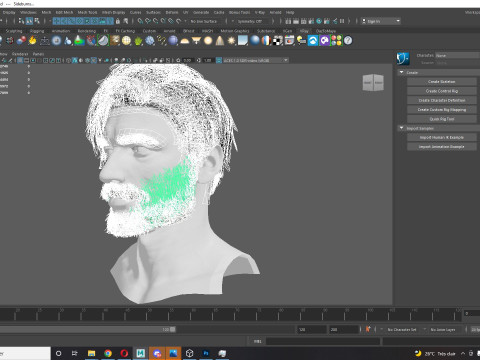Click the yellow grid globe shelf icon
480x360 pixels.
[126, 41]
